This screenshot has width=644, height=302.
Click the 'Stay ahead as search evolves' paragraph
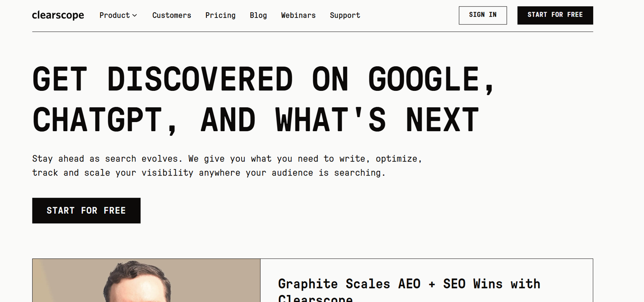227,165
